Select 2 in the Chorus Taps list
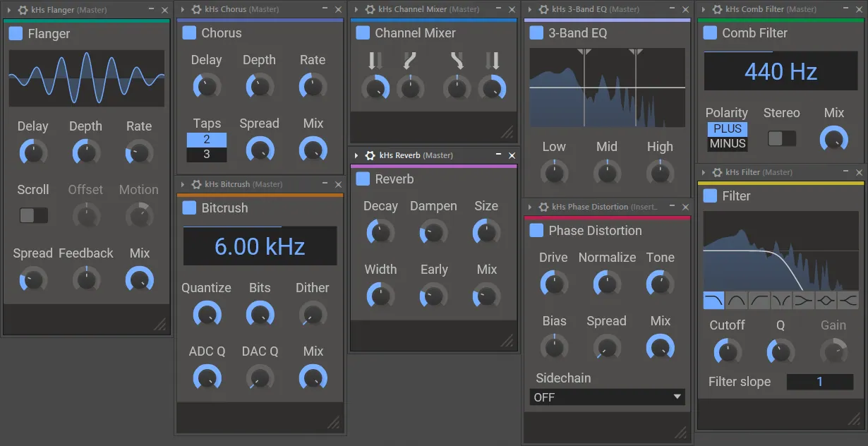This screenshot has height=446, width=868. pos(207,140)
